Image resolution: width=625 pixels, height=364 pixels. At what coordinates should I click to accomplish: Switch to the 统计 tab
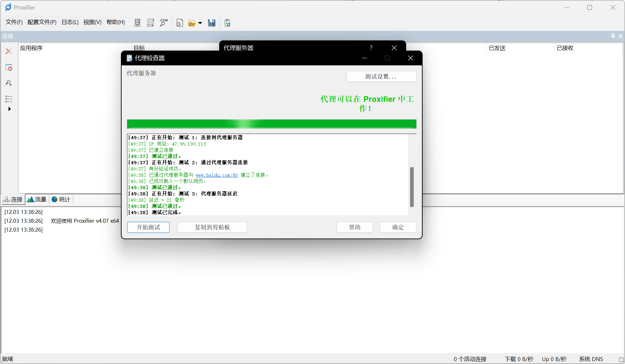[x=61, y=199]
